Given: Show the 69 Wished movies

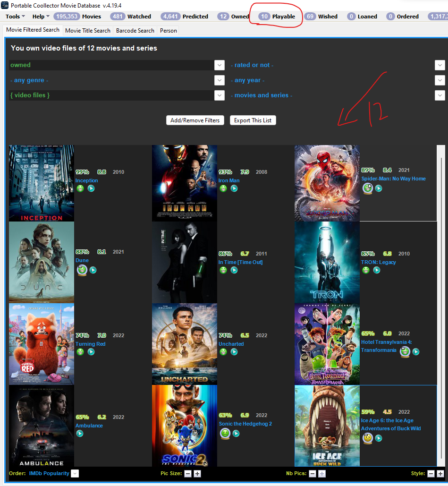Looking at the screenshot, I should pyautogui.click(x=321, y=17).
